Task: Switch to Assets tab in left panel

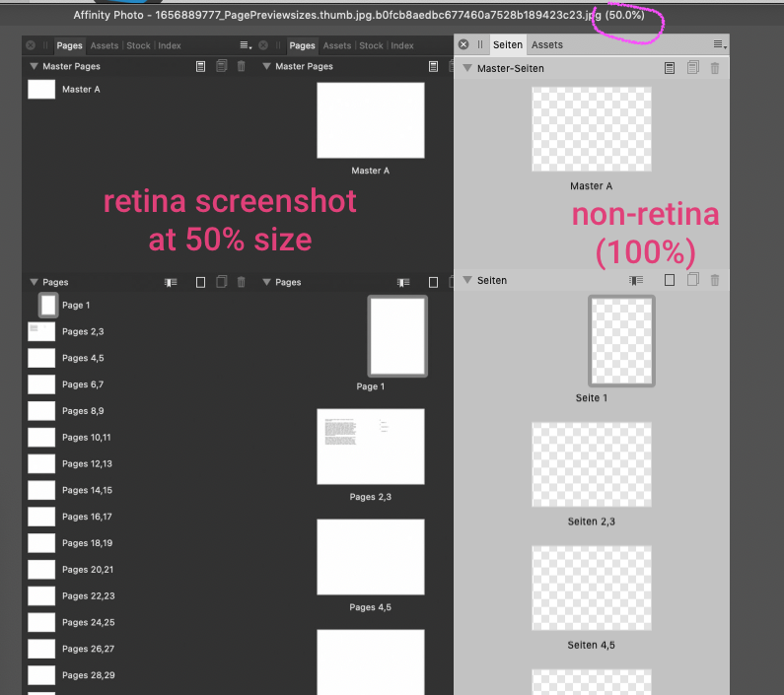Action: click(104, 45)
